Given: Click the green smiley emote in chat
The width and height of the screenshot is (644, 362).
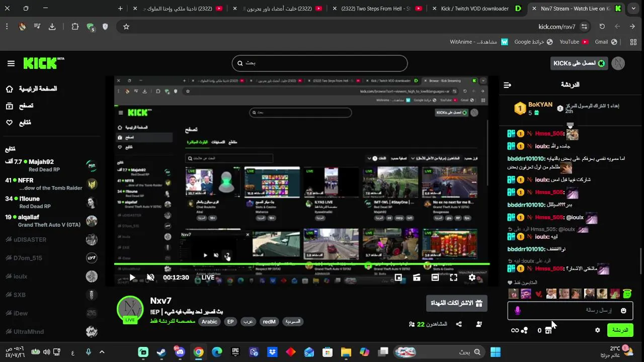Looking at the screenshot, I should point(627,294).
